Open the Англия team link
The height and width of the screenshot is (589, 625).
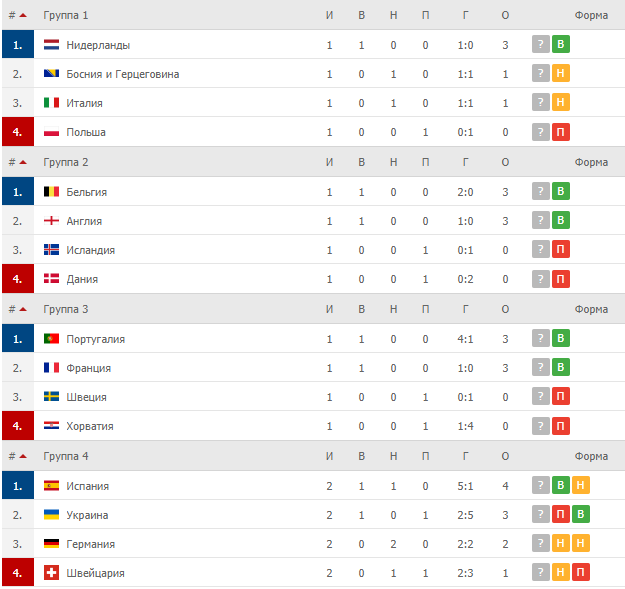pyautogui.click(x=84, y=221)
